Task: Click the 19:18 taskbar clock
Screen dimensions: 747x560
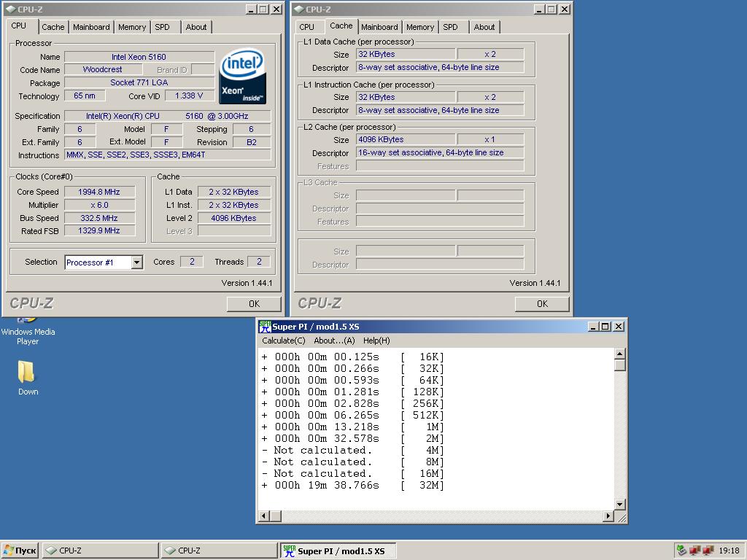Action: [729, 551]
